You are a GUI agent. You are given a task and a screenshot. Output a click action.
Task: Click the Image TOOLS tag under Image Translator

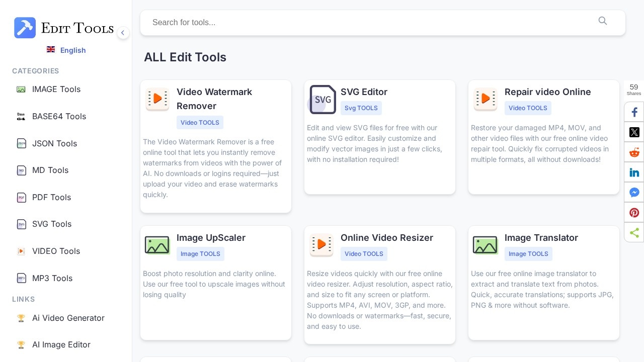click(x=528, y=254)
